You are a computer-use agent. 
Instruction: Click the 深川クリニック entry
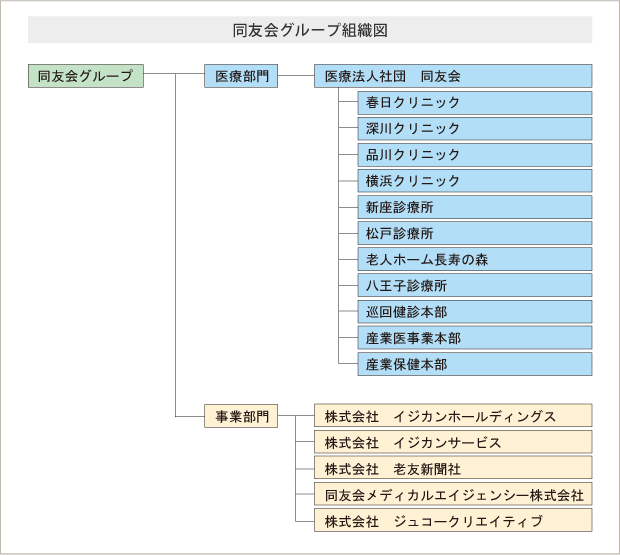[475, 129]
